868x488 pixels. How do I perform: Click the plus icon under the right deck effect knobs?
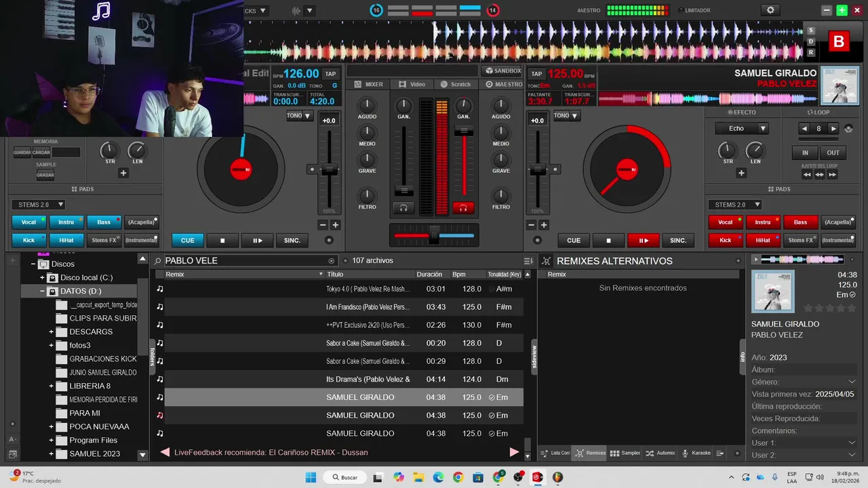pyautogui.click(x=741, y=173)
